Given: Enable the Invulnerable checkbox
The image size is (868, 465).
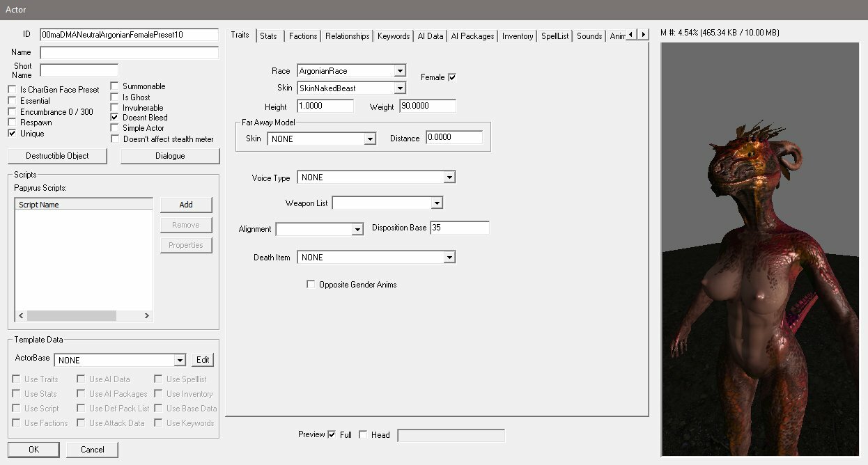Looking at the screenshot, I should pyautogui.click(x=115, y=108).
